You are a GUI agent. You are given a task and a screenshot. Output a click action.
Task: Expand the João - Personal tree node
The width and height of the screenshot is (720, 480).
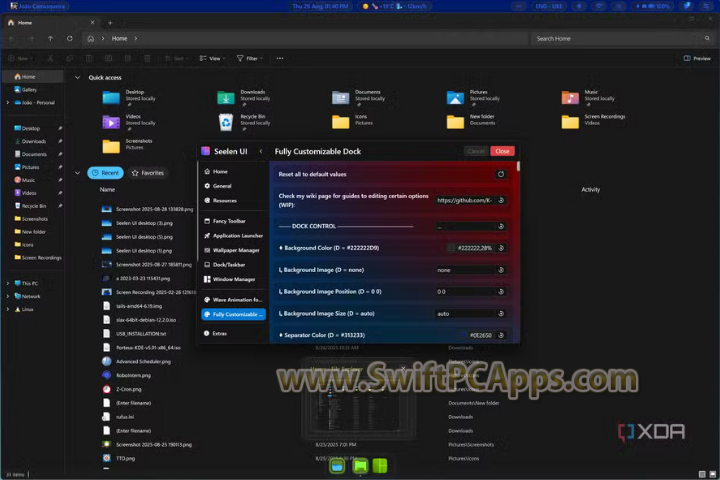[8, 102]
